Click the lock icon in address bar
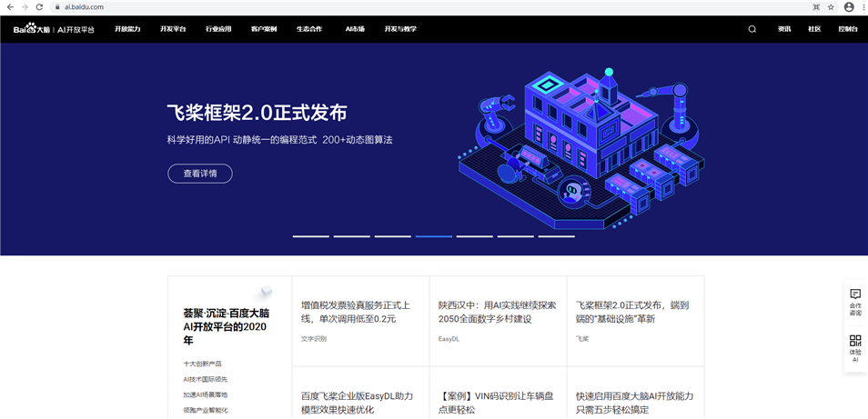The image size is (868, 419). [56, 7]
